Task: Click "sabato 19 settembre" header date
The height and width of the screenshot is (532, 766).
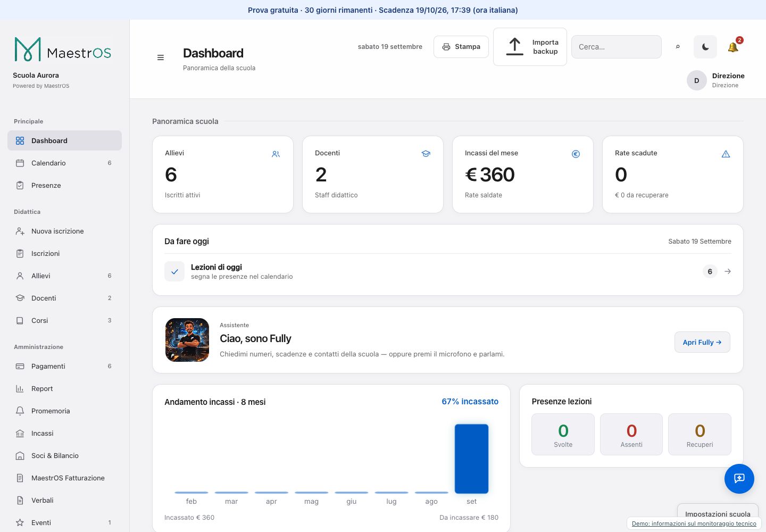Action: point(390,47)
